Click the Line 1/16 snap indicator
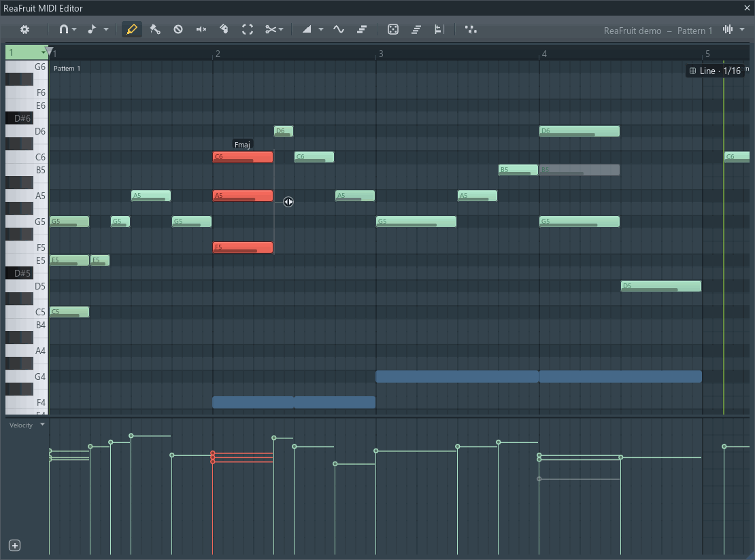Image resolution: width=755 pixels, height=560 pixels. [715, 71]
